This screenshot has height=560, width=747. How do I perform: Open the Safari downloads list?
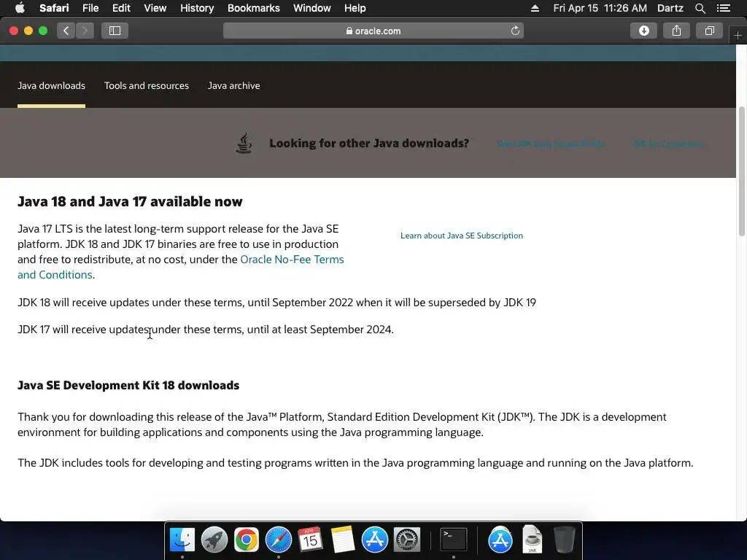[643, 31]
